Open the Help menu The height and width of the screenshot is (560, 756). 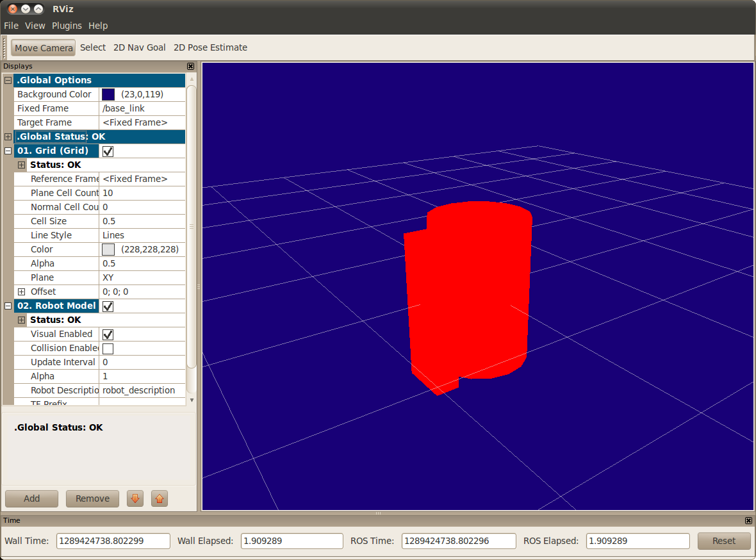[98, 26]
